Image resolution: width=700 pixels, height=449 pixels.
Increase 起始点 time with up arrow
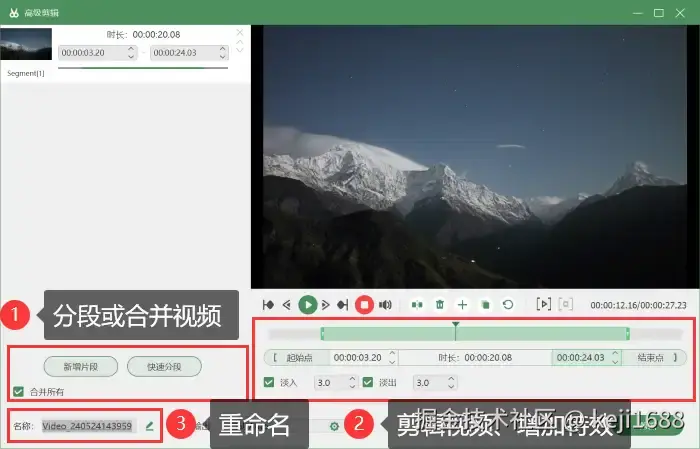click(x=392, y=353)
